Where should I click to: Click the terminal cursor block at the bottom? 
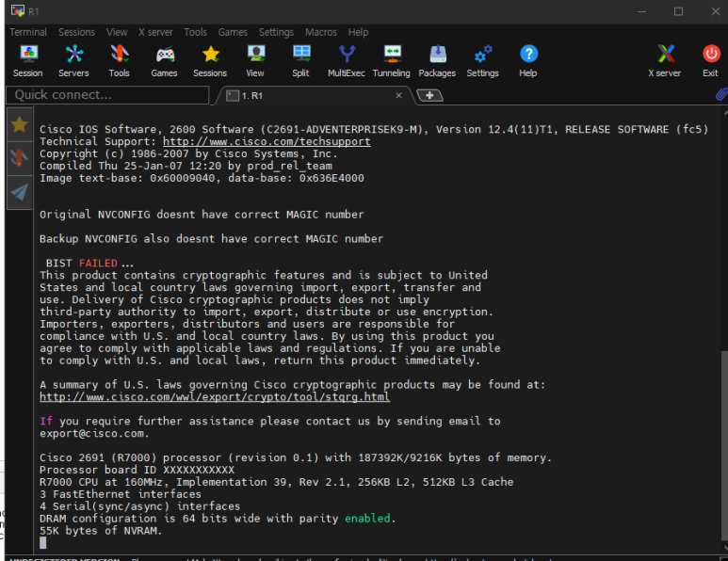point(42,543)
